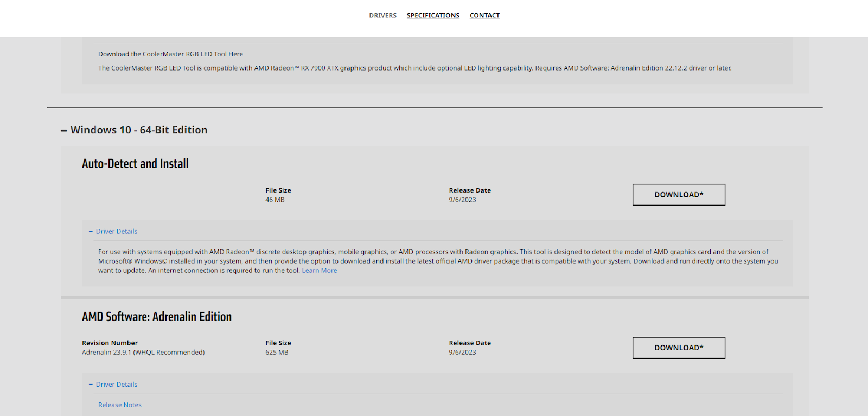Click the Auto-Detect tool's 9/6/2023 release date
Image resolution: width=868 pixels, height=416 pixels.
pyautogui.click(x=462, y=200)
